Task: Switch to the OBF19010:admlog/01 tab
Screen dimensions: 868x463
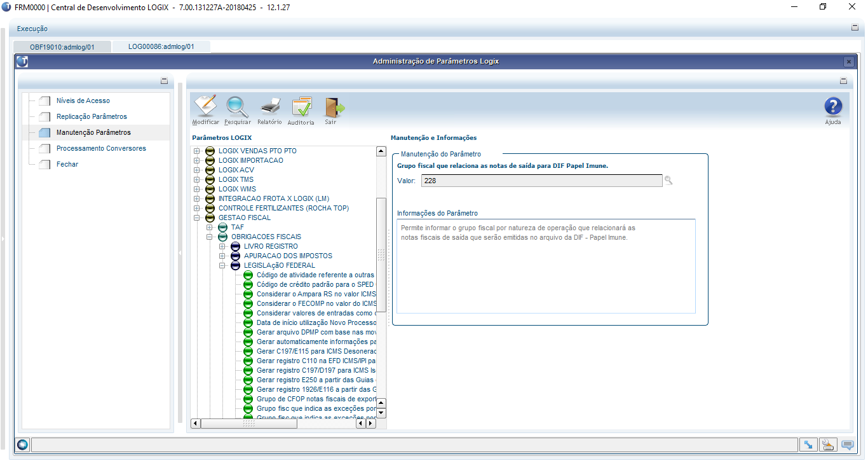Action: (x=62, y=46)
